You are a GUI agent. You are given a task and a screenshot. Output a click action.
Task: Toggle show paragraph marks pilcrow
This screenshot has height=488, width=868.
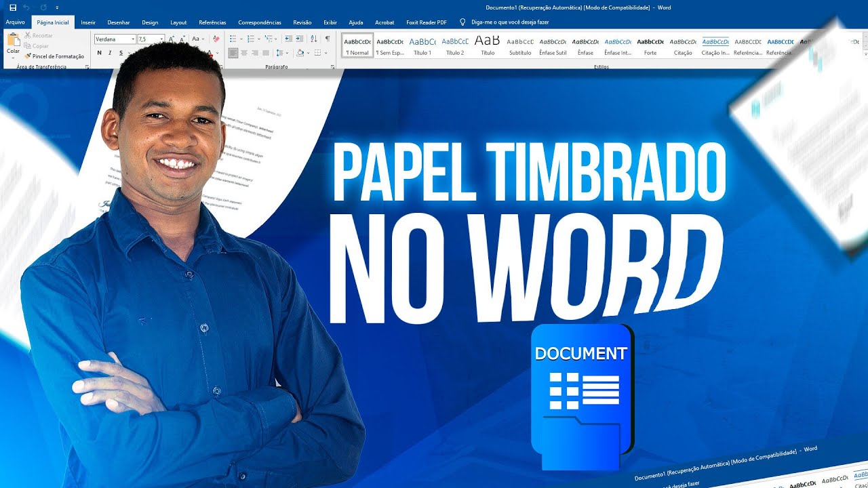tap(328, 39)
